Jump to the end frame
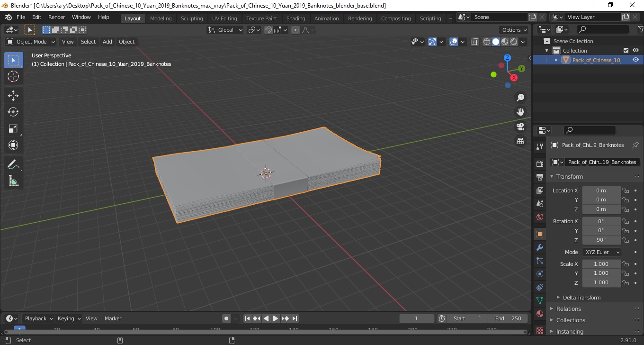644x345 pixels. point(295,318)
